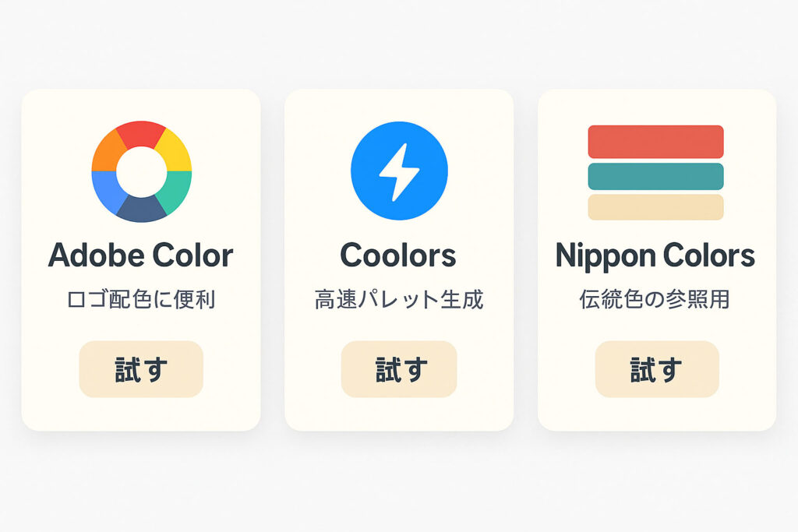Image resolution: width=798 pixels, height=532 pixels.
Task: Select the teal Nippon Colors swatch
Action: coord(655,177)
